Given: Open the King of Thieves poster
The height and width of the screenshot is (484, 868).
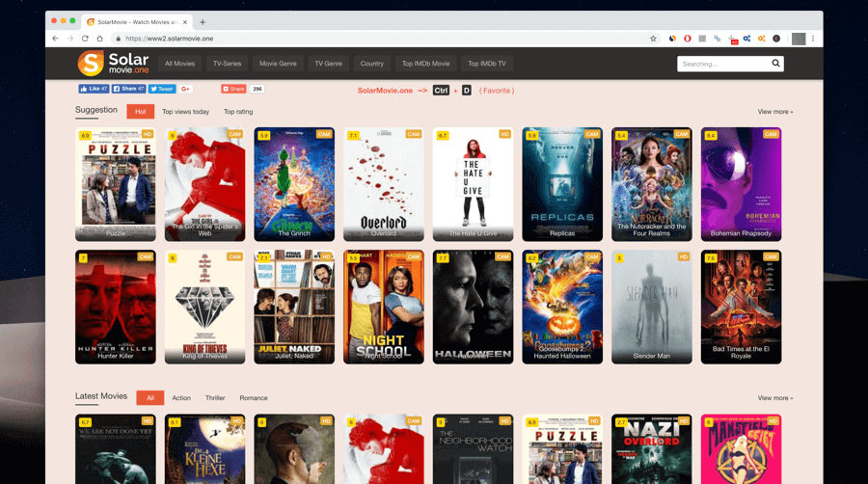Looking at the screenshot, I should click(204, 307).
